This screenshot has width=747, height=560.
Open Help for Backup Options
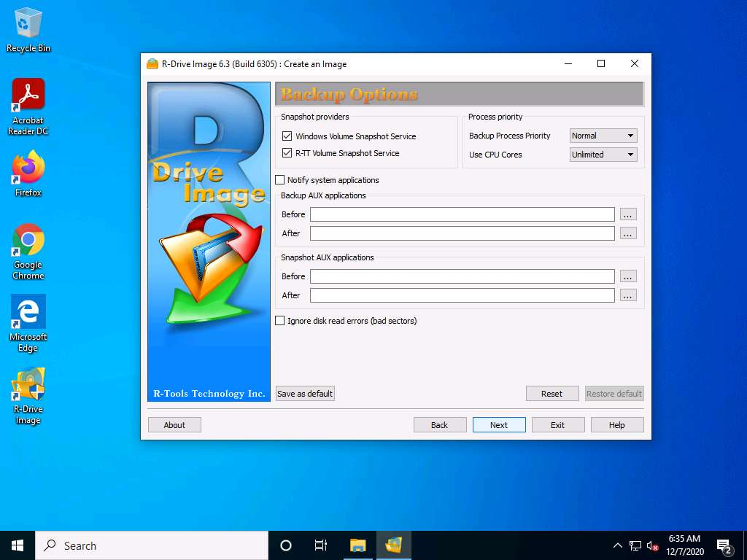[617, 425]
